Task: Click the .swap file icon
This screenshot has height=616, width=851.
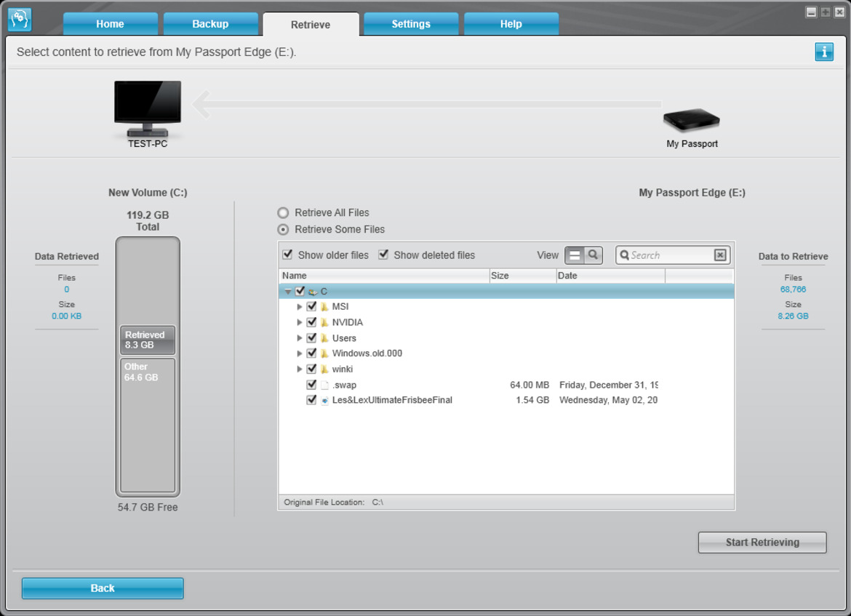Action: [324, 385]
